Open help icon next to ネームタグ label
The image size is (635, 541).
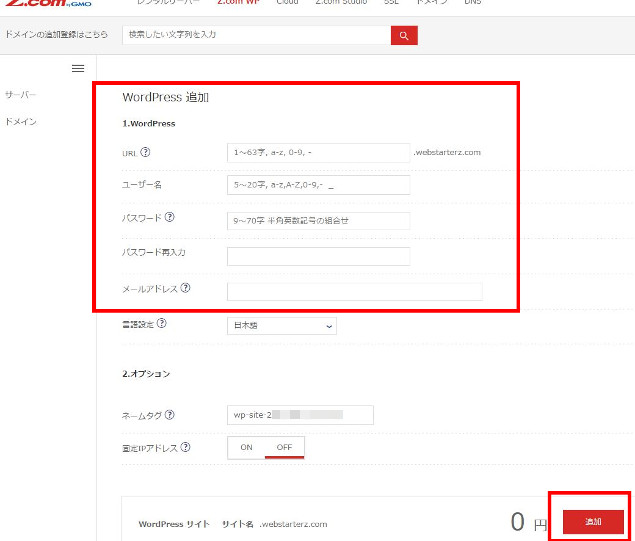tap(170, 415)
